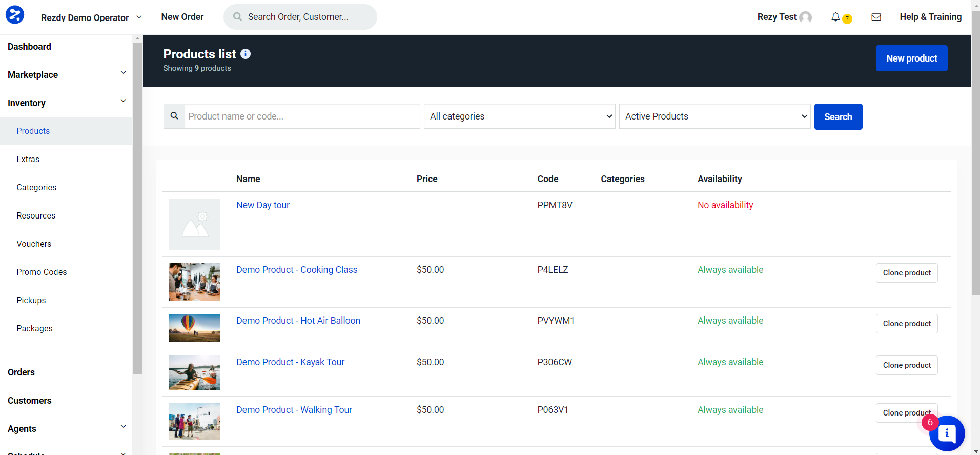Open the notifications bell

point(835,17)
